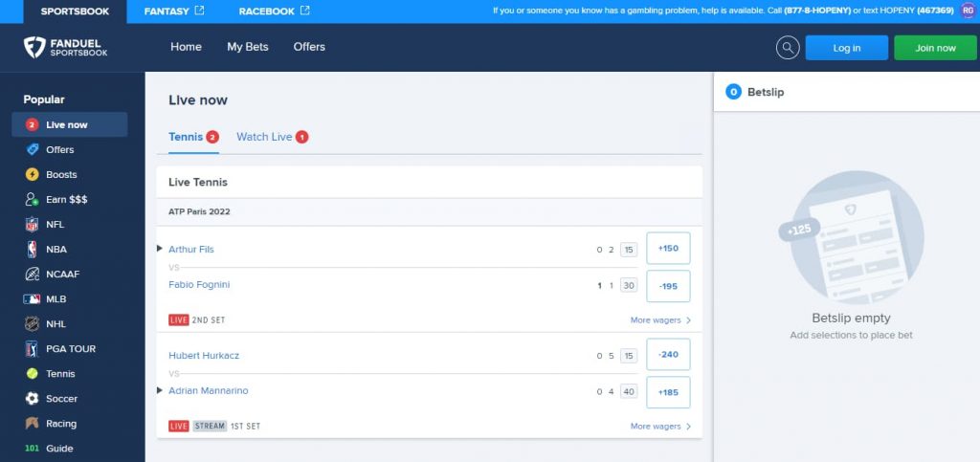
Task: Click the 1ST SET status text
Action: coord(245,427)
